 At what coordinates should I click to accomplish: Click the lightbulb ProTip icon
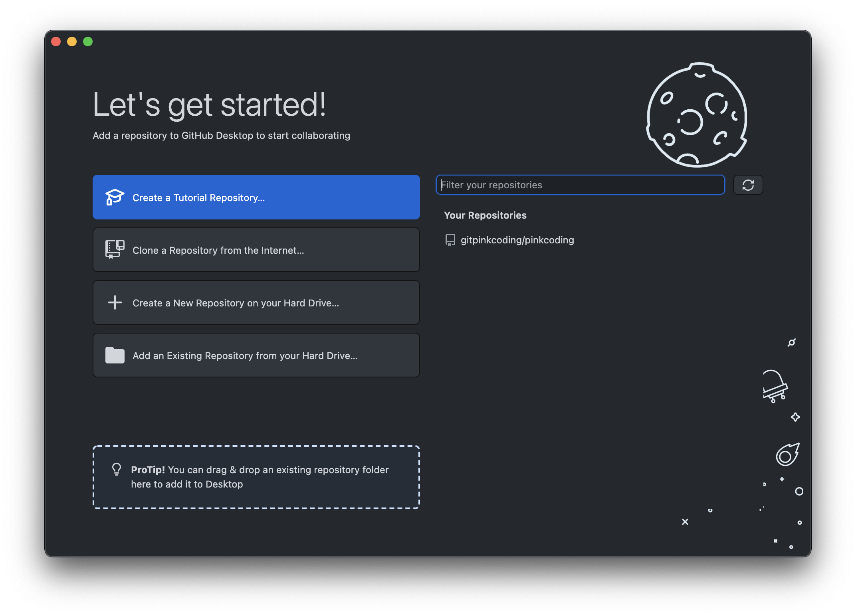(116, 469)
